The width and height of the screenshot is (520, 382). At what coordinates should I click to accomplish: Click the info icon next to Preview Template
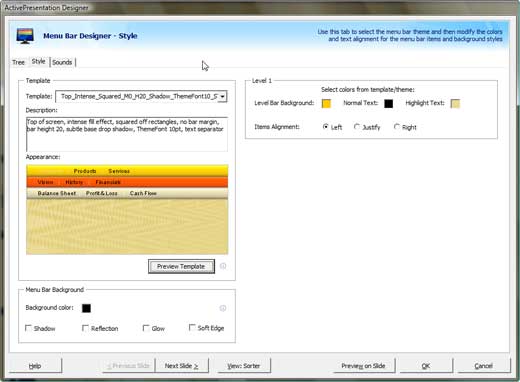(223, 266)
